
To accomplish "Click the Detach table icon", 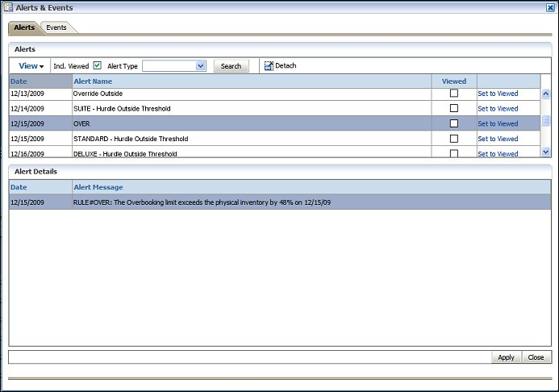I will tap(269, 66).
